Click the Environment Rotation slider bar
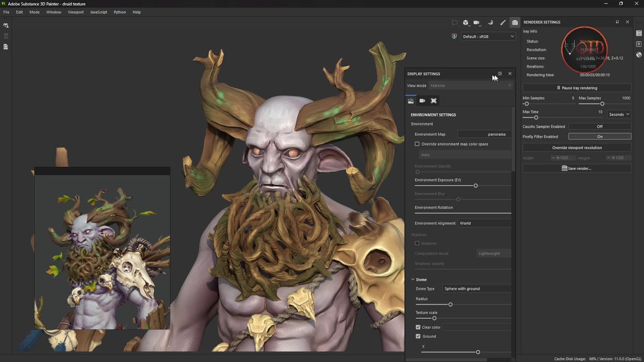644x362 pixels. [x=463, y=213]
